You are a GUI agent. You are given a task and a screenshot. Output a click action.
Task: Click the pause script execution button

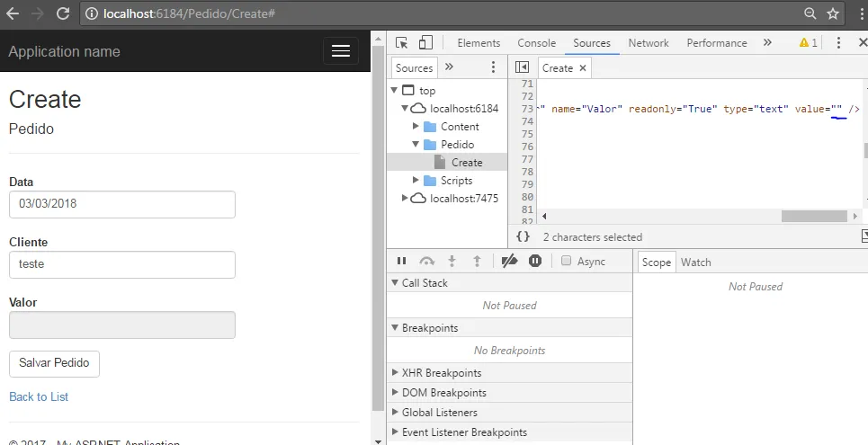[x=402, y=262]
